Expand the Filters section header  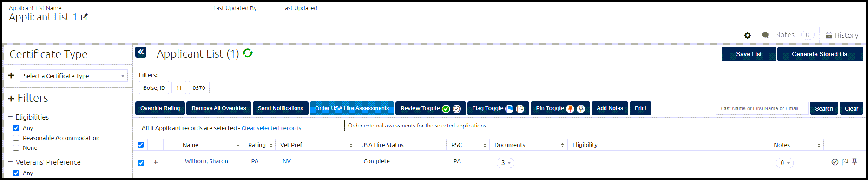28,98
